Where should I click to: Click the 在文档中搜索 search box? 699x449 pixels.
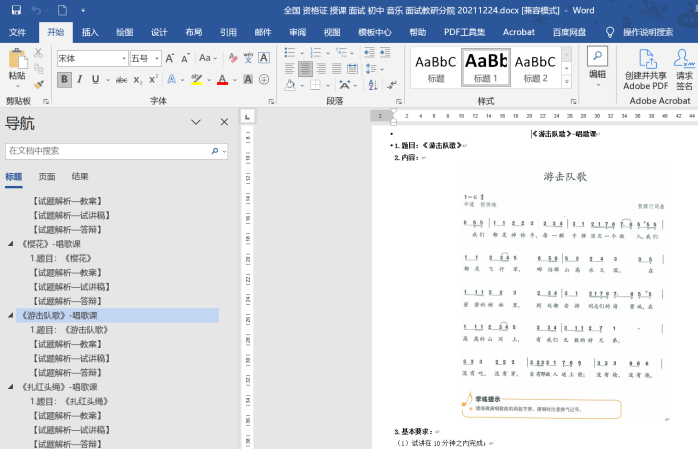pyautogui.click(x=107, y=151)
